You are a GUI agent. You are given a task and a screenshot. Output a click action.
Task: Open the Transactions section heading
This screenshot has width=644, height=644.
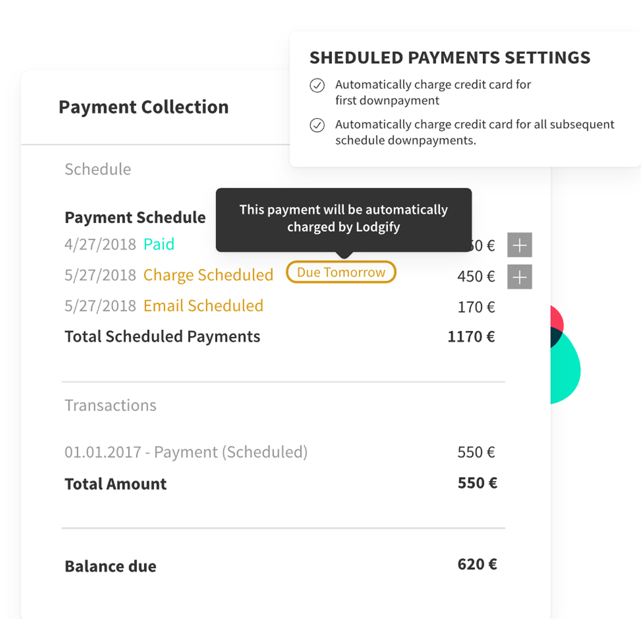point(111,405)
